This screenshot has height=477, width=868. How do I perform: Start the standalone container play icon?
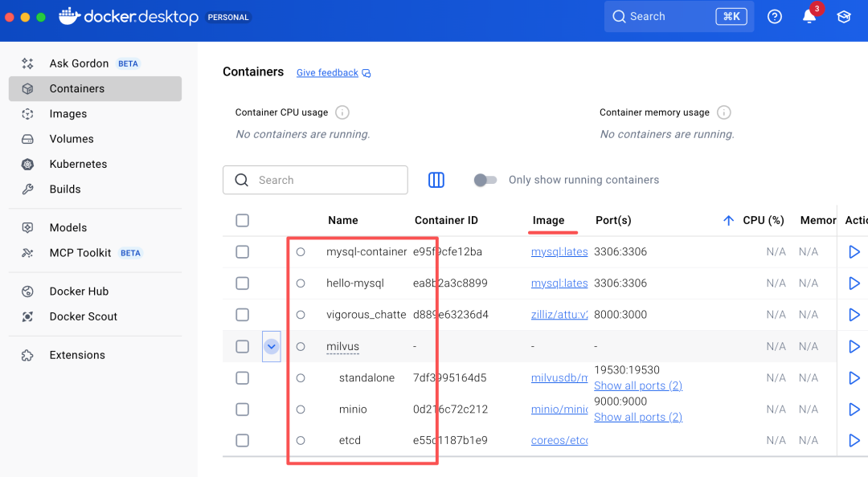tap(854, 378)
